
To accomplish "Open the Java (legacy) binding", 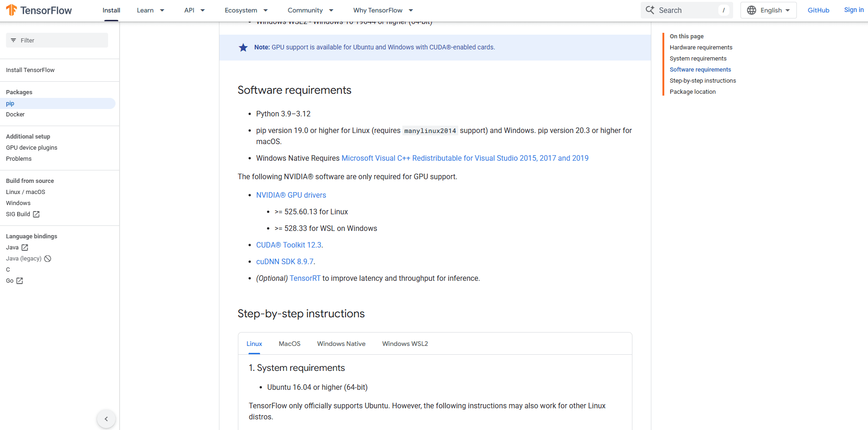I will click(24, 259).
